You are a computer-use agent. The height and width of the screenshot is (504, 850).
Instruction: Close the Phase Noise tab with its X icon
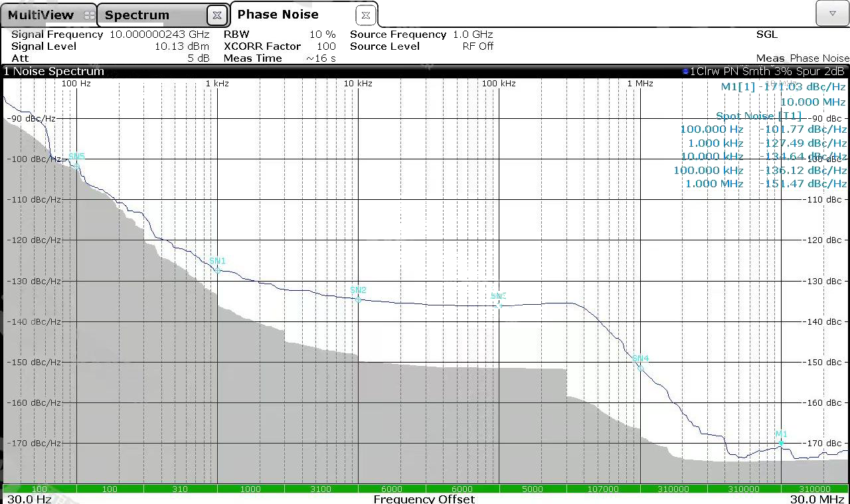(x=365, y=15)
